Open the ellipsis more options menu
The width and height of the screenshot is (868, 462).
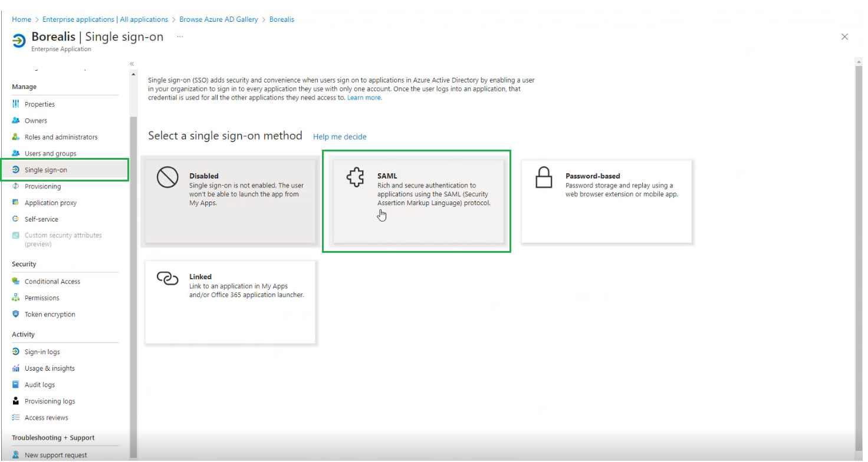[x=180, y=37]
